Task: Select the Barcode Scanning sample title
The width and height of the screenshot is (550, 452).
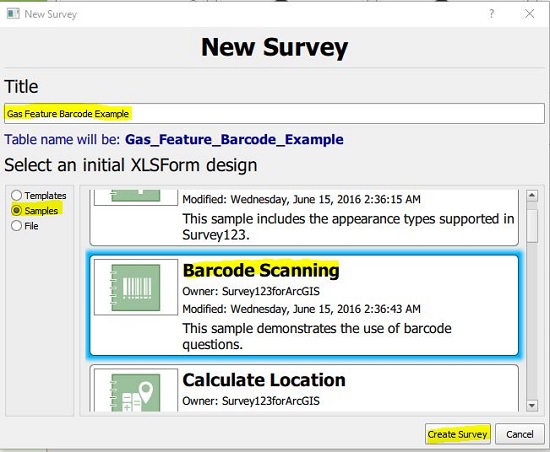Action: point(261,270)
